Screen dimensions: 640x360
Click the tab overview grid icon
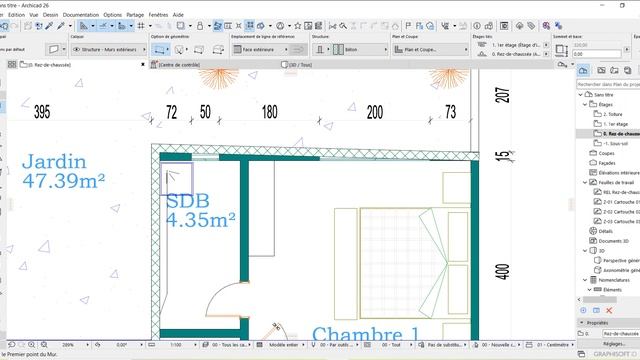[12, 64]
